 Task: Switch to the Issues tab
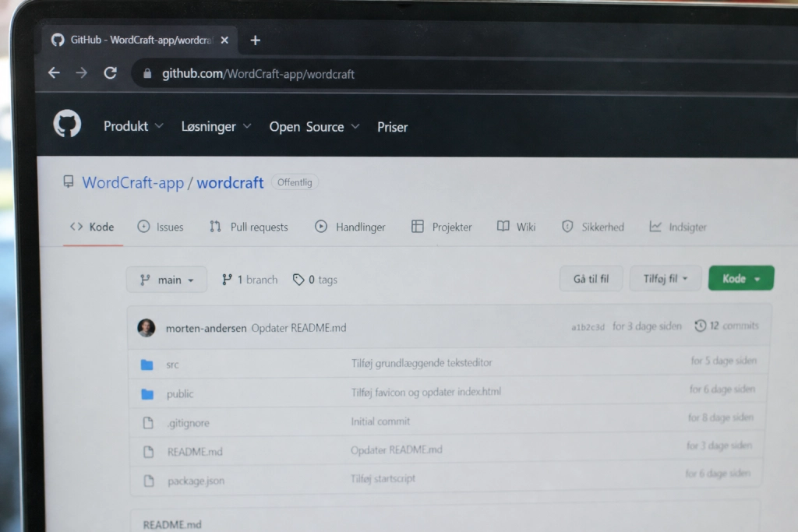click(x=161, y=227)
